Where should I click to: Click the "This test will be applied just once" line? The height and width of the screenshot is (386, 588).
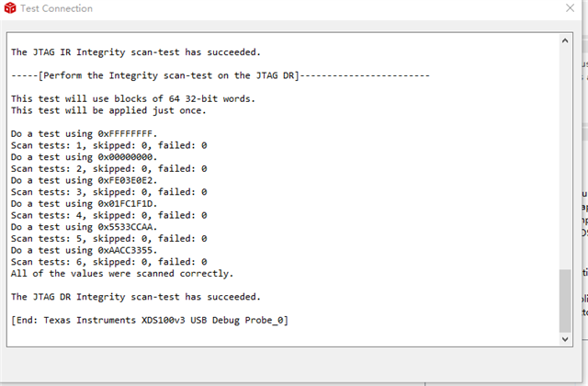coord(108,110)
